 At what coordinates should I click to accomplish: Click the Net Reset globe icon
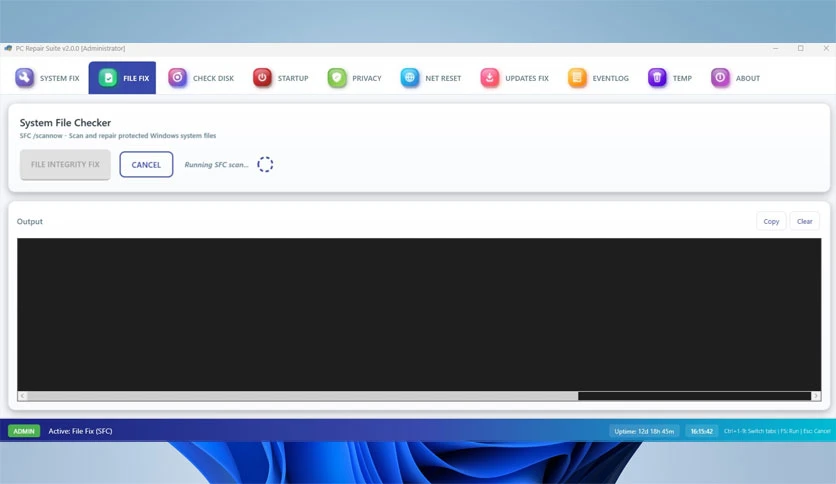pyautogui.click(x=409, y=78)
